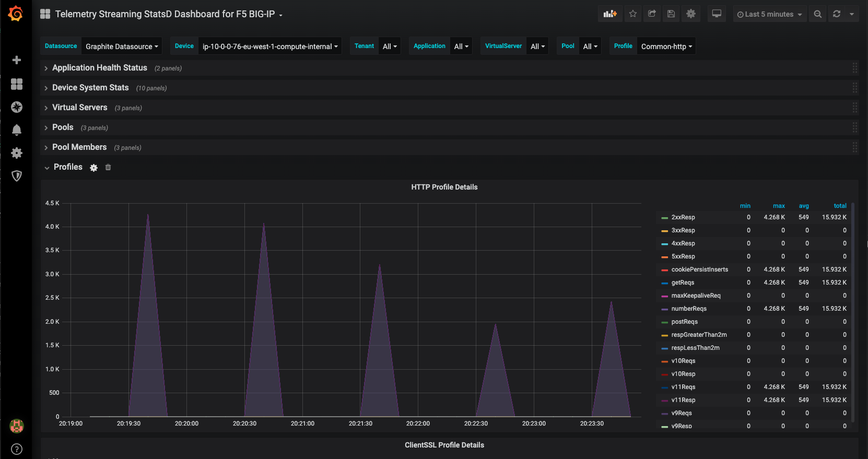Click the respGreaterThan2m legend color swatch

coord(664,335)
